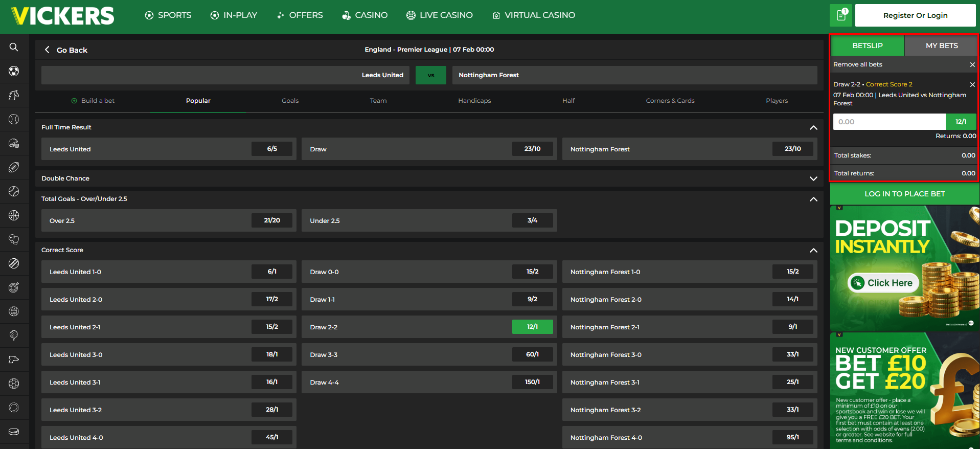
Task: Open the Handicaps tab
Action: coord(474,101)
